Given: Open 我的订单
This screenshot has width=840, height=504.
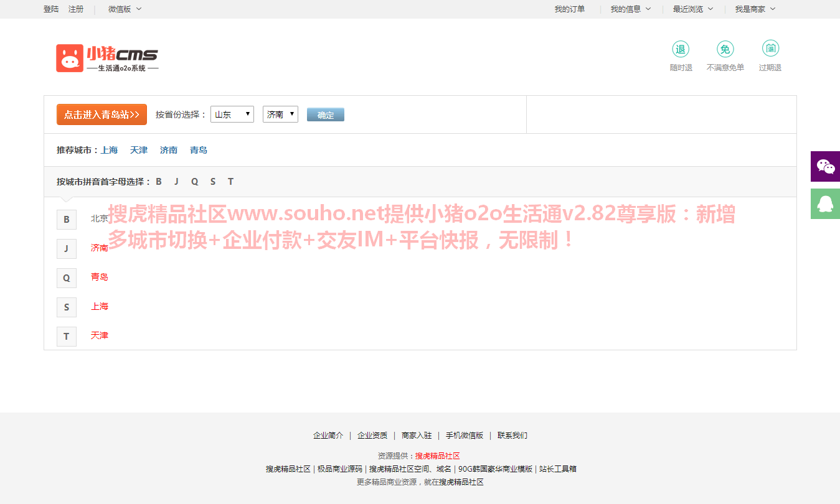Looking at the screenshot, I should click(x=570, y=9).
